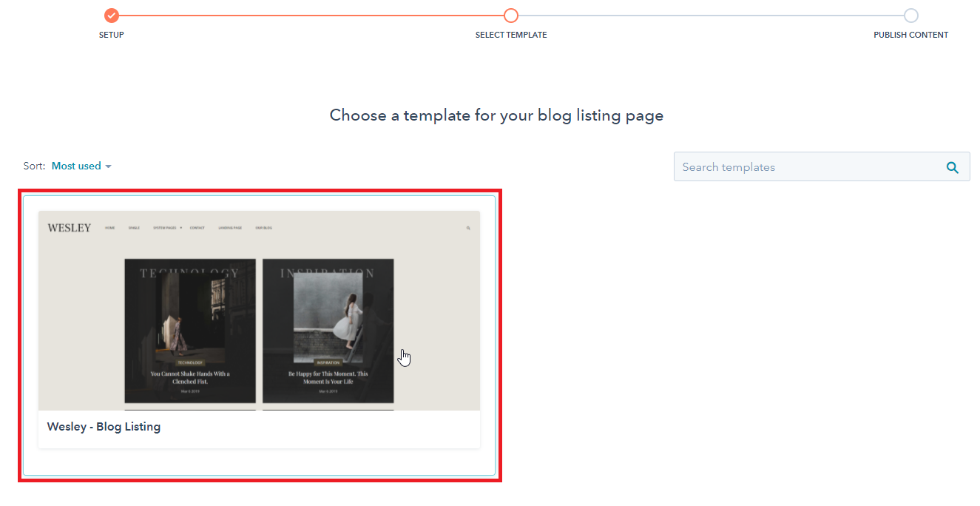980x506 pixels.
Task: Click the magnifier icon in Search templates
Action: pyautogui.click(x=953, y=167)
